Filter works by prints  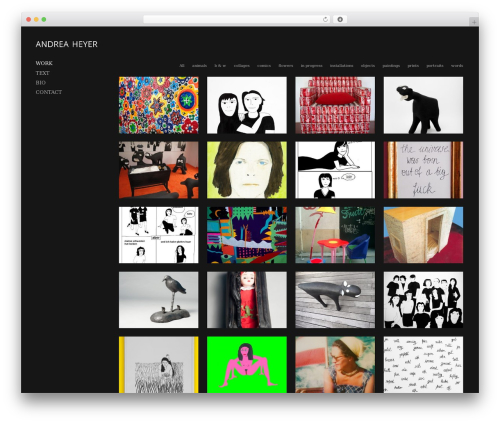tap(413, 66)
